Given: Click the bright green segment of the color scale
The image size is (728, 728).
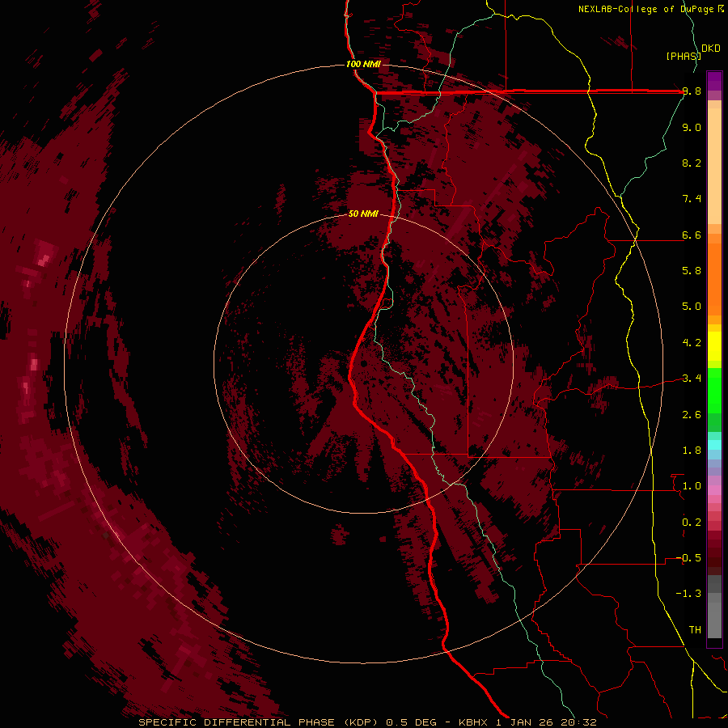Looking at the screenshot, I should [714, 390].
